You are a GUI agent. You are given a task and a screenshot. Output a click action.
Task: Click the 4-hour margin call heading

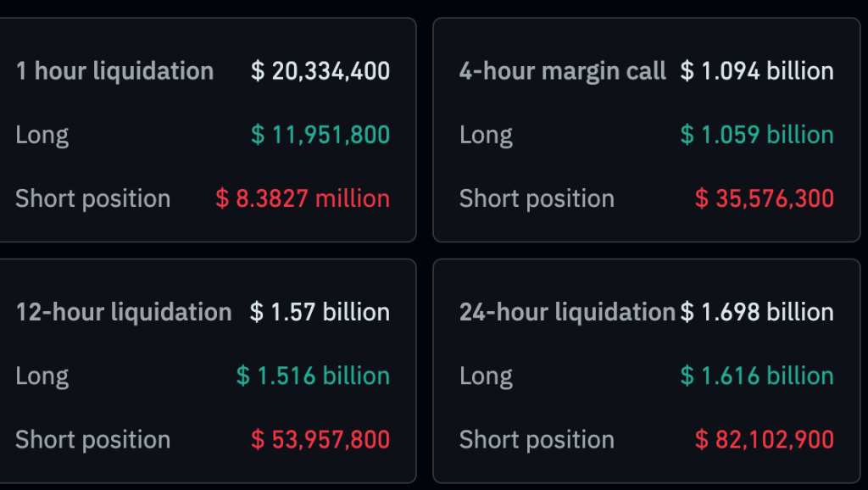tap(562, 71)
